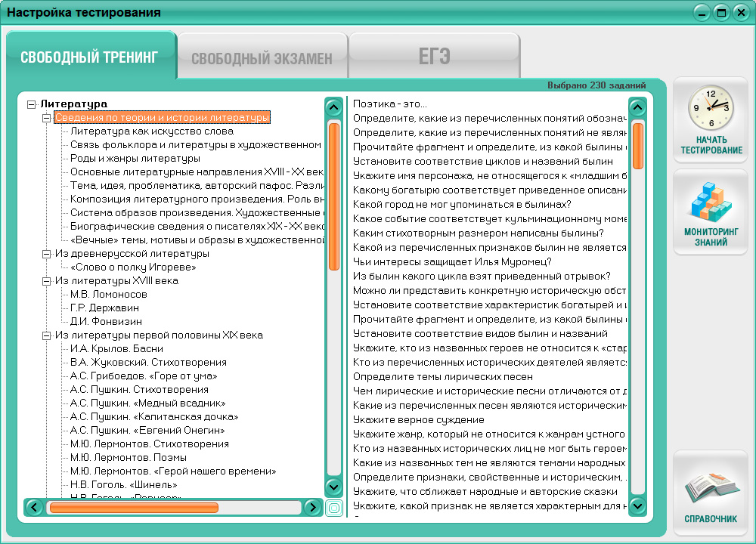Click the Выбрано 230 заданий counter
The height and width of the screenshot is (544, 756).
click(596, 85)
